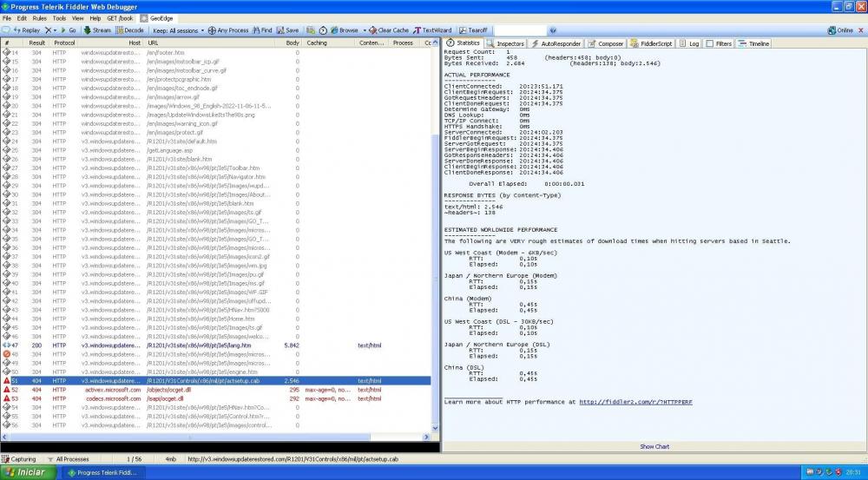Open the Keep: All sessions dropdown
The image size is (868, 480).
(x=176, y=30)
